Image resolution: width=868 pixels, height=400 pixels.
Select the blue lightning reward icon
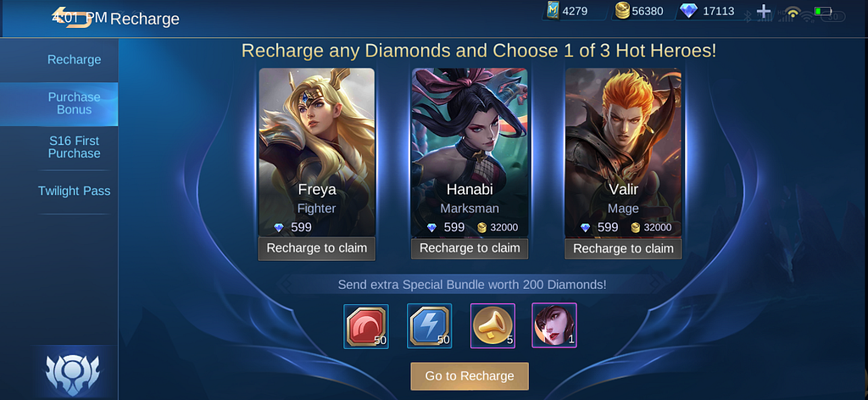[429, 326]
